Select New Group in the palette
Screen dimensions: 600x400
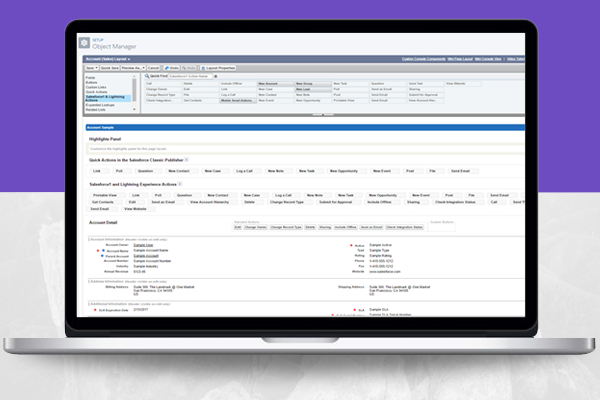pyautogui.click(x=313, y=83)
